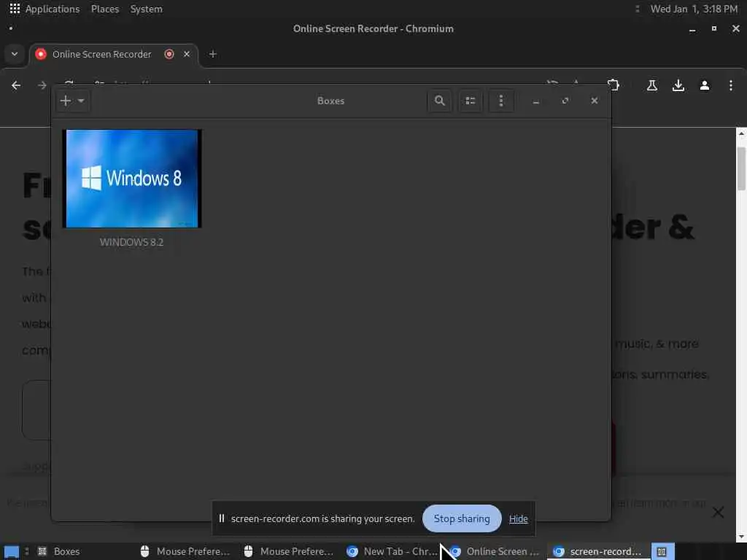747x560 pixels.
Task: Open Chromium downloads
Action: [678, 85]
